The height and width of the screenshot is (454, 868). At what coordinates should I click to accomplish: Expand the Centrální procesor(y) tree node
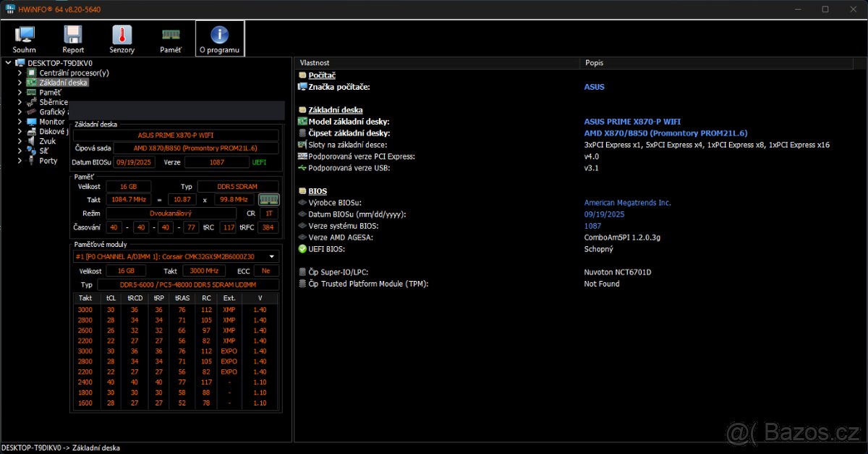[20, 73]
